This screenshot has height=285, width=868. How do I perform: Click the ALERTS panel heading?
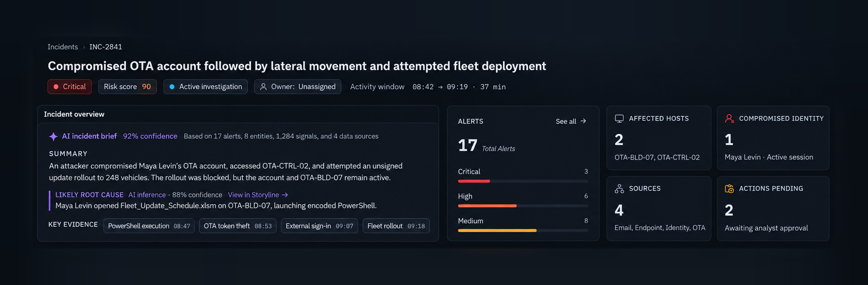[x=471, y=122]
